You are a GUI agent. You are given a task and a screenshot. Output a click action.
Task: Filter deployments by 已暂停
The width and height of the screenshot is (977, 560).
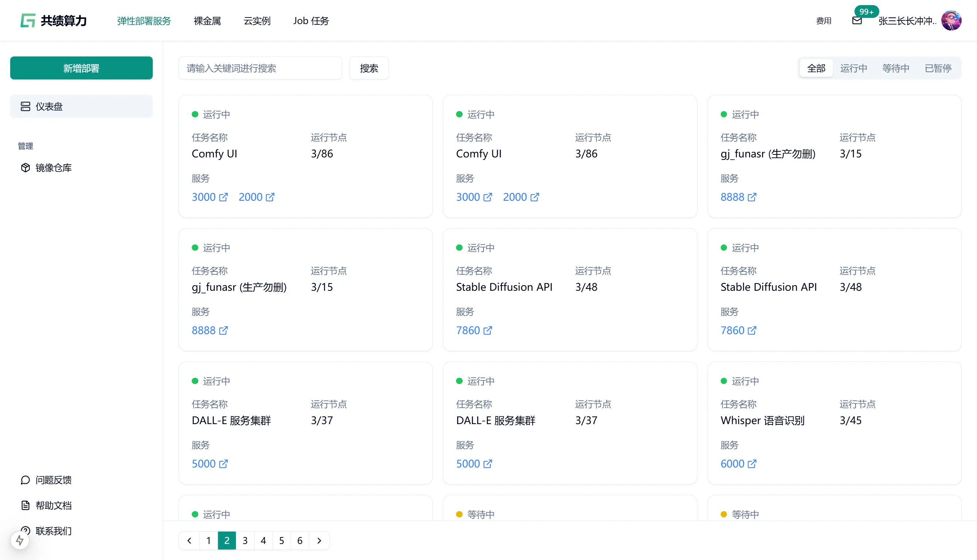tap(938, 68)
